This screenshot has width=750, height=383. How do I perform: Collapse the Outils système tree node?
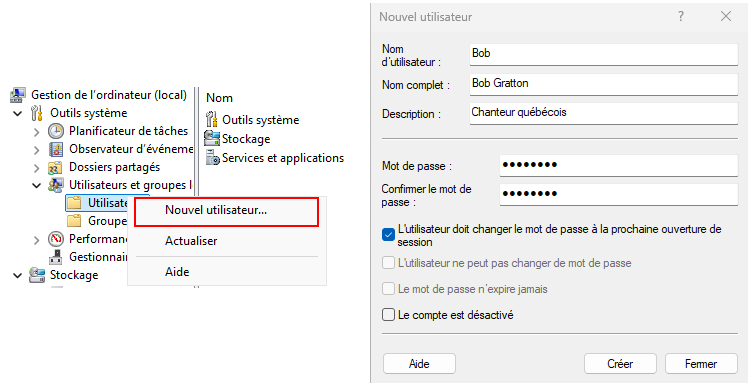click(x=18, y=114)
